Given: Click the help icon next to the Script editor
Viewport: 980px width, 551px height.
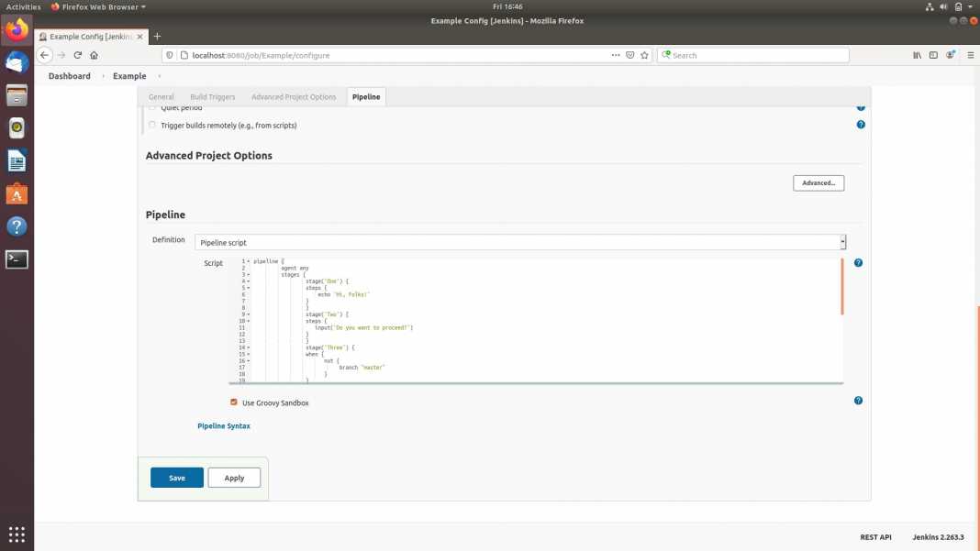Looking at the screenshot, I should click(x=858, y=262).
